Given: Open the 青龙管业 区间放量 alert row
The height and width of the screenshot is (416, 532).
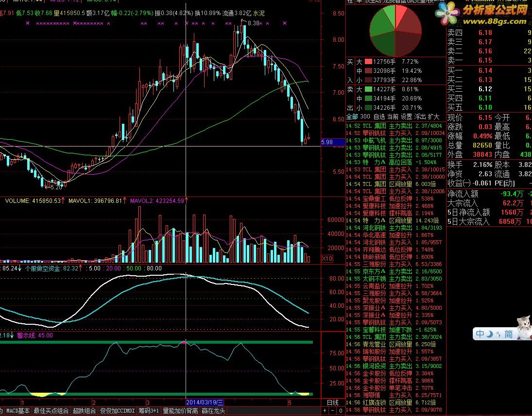Looking at the screenshot, I should point(395,344).
